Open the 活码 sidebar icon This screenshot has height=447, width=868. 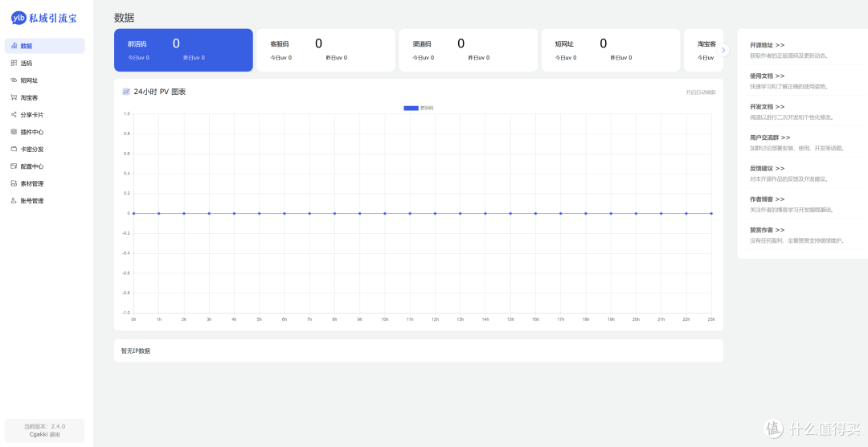coord(14,63)
